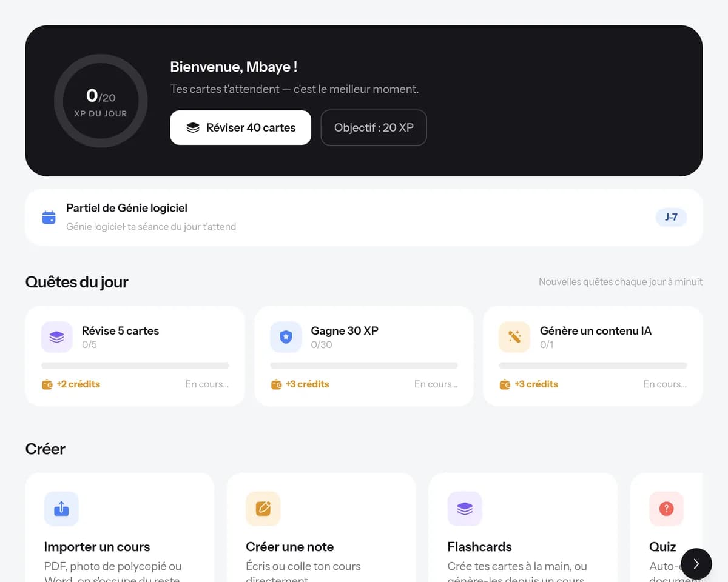Click the purple layers icon above Flashcards
This screenshot has height=582, width=728.
tap(465, 509)
